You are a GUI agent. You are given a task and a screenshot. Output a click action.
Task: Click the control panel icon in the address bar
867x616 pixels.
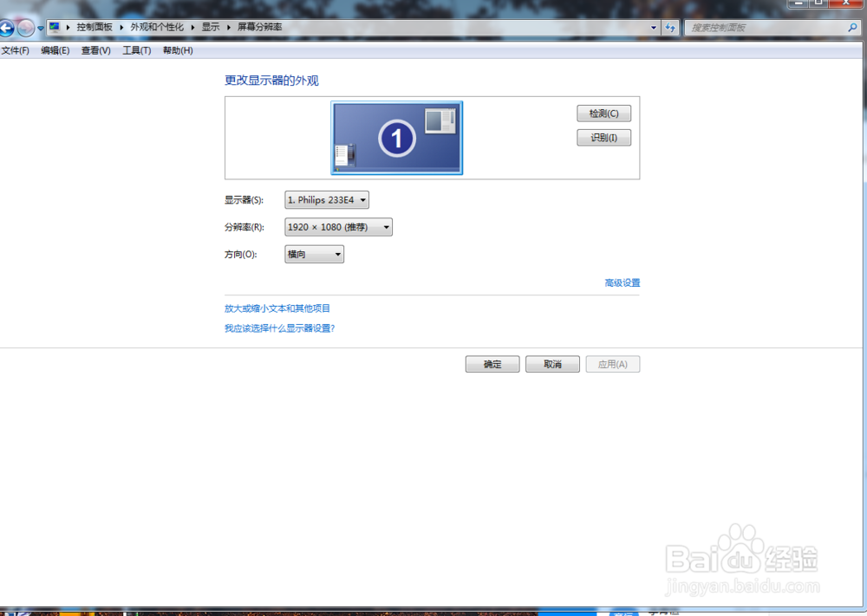54,27
